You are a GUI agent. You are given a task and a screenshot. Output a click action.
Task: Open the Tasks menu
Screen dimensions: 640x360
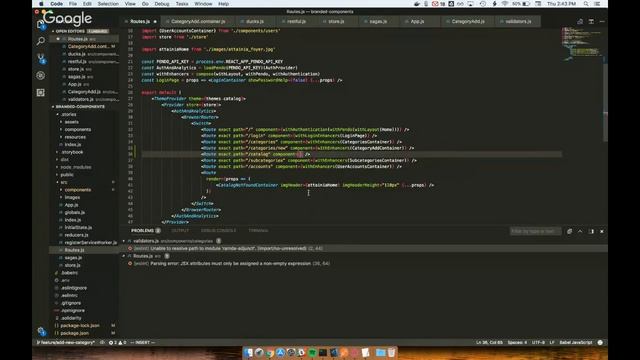(x=182, y=4)
